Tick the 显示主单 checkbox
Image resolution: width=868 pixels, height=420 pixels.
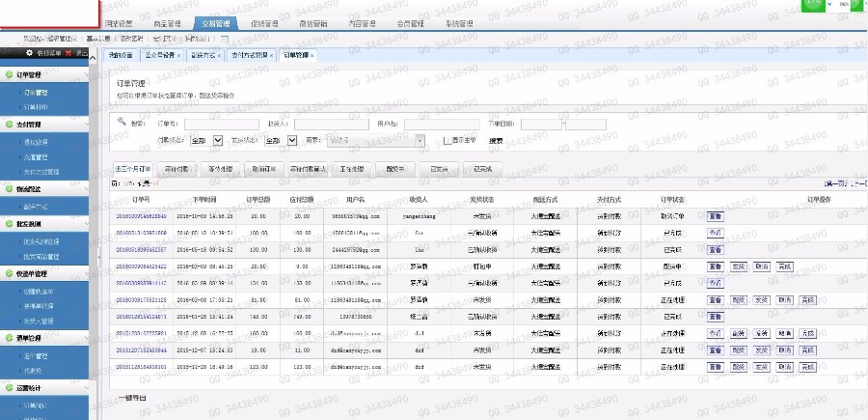[x=448, y=140]
